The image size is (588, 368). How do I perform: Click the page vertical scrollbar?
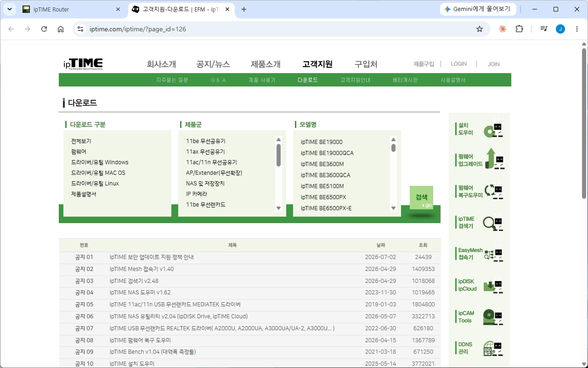[x=584, y=123]
